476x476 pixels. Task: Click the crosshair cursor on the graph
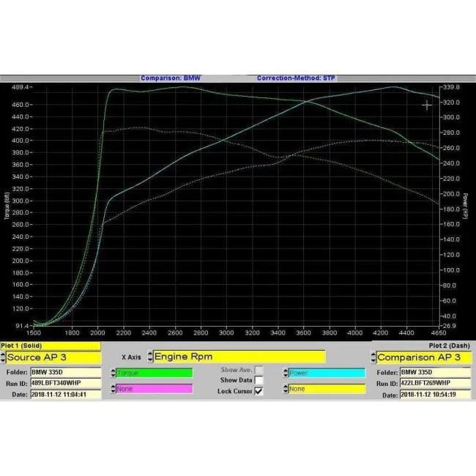click(x=427, y=105)
